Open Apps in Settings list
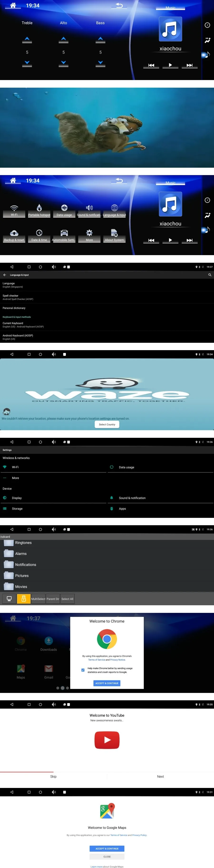The width and height of the screenshot is (214, 868). pos(160,508)
